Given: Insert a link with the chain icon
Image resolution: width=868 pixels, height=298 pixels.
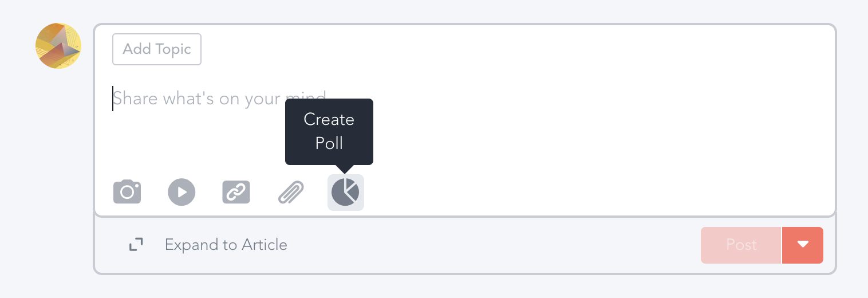Looking at the screenshot, I should click(236, 192).
